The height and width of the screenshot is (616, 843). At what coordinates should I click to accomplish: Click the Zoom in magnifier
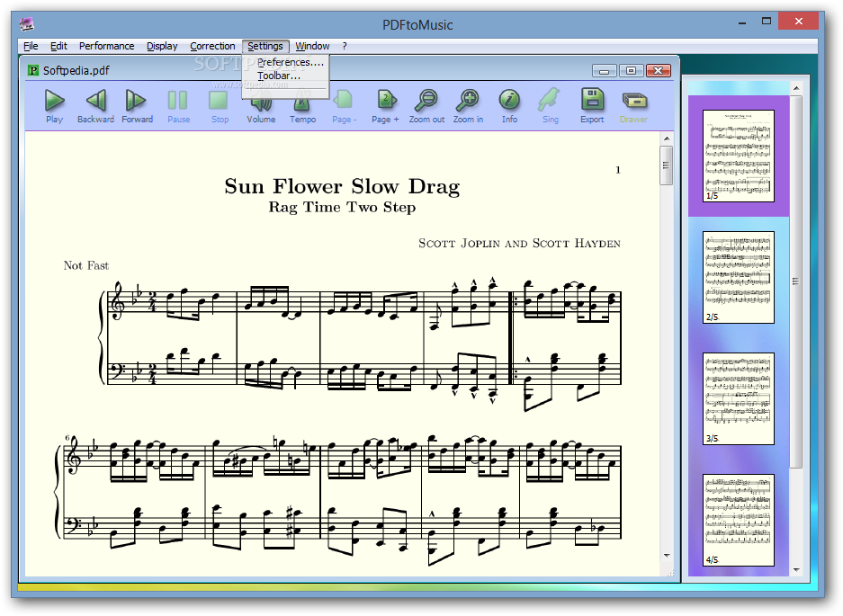(x=468, y=106)
